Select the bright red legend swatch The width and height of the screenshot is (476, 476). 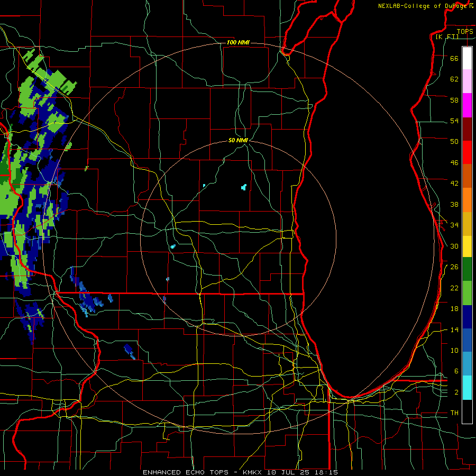(467, 152)
